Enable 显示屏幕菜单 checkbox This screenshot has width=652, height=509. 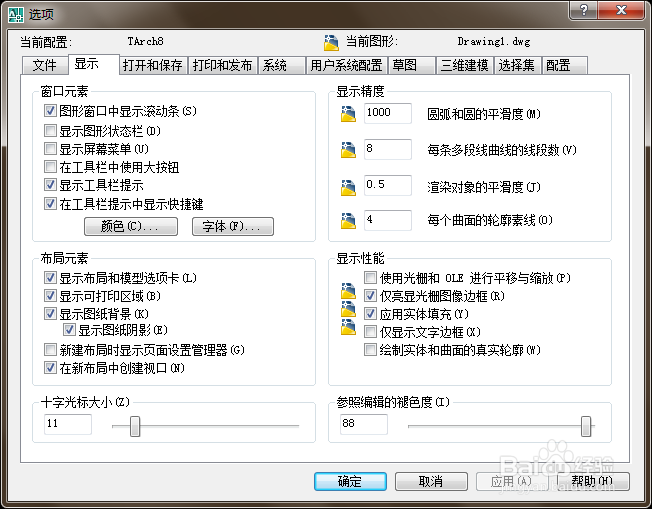coord(50,149)
